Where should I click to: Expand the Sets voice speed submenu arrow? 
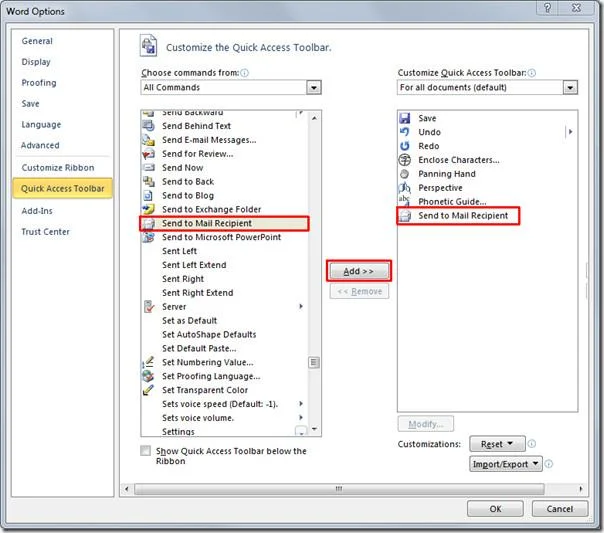301,404
